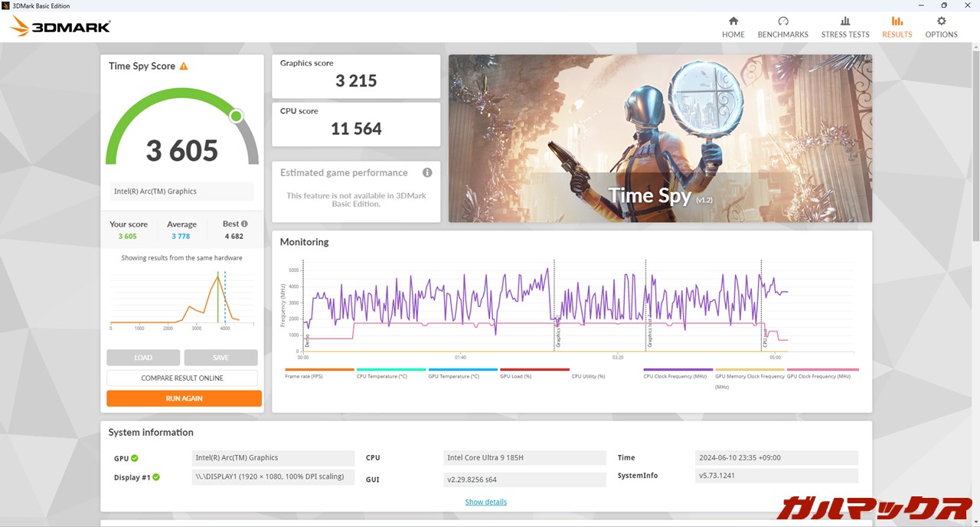
Task: Click the green GPU status check icon
Action: pos(135,458)
